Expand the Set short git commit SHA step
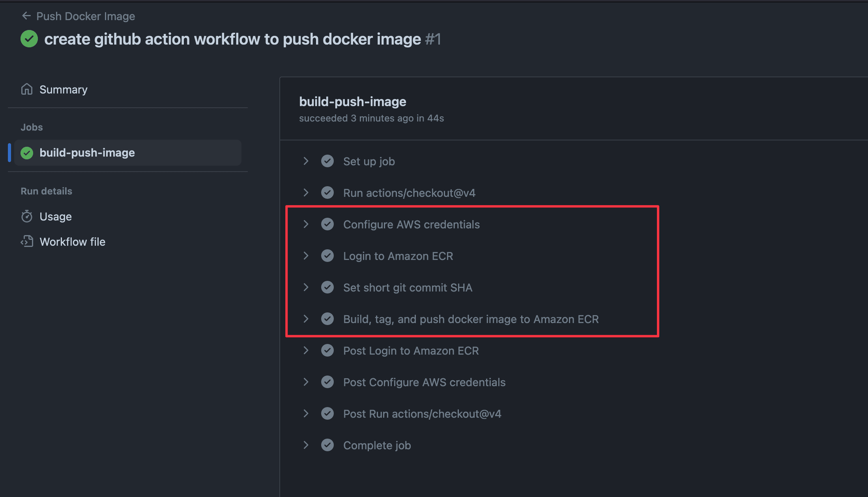This screenshot has width=868, height=497. coord(306,287)
